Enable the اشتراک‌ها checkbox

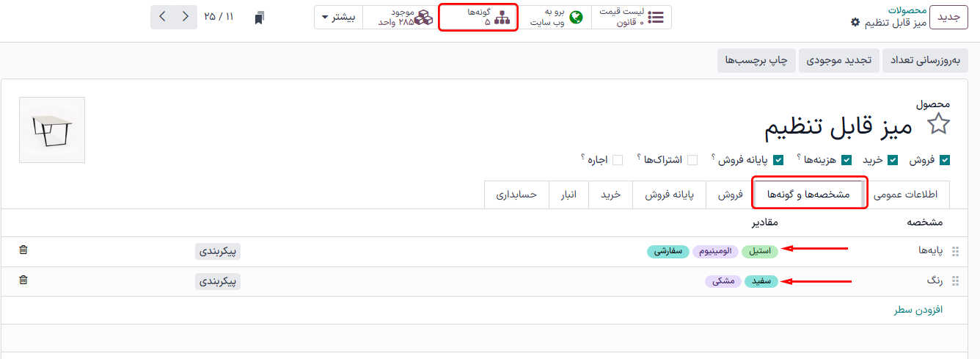pos(692,160)
